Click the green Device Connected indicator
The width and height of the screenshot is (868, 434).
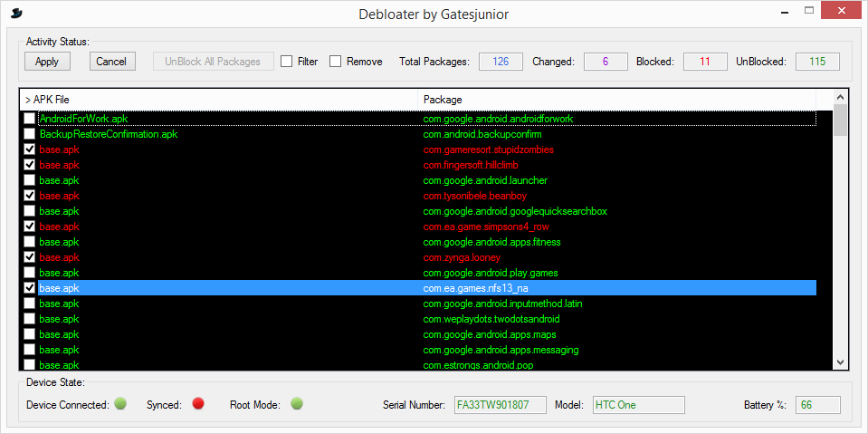120,404
